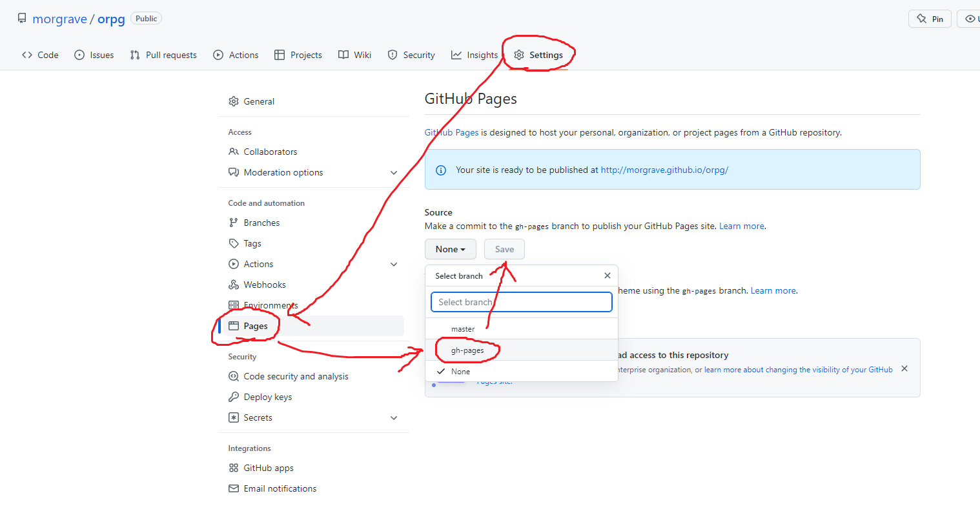Click the Webhooks icon in the sidebar
Screen dimensions: 980x511
[x=234, y=285]
